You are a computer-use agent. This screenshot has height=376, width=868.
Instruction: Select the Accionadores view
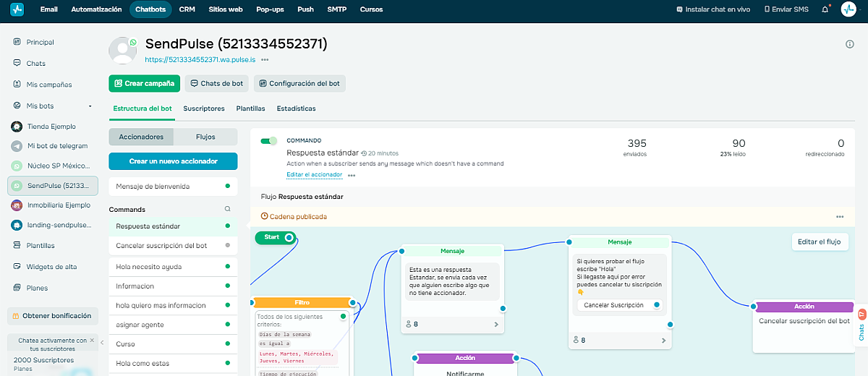point(141,137)
